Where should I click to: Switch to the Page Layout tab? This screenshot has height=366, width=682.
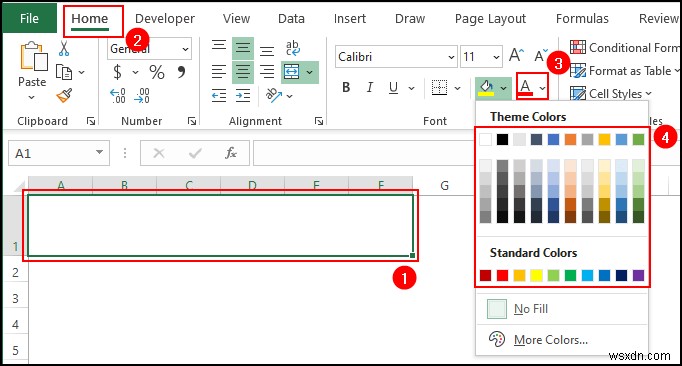(x=490, y=18)
